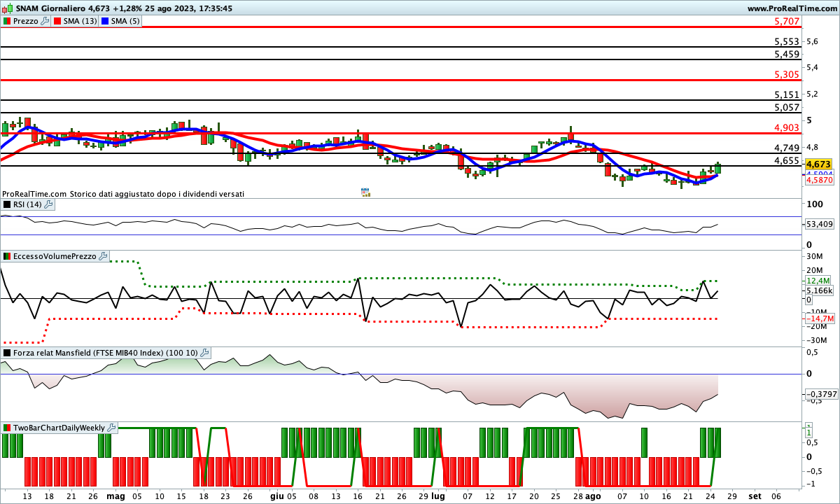840x504 pixels.
Task: Click the green 12,4M volume value tag
Action: [818, 280]
